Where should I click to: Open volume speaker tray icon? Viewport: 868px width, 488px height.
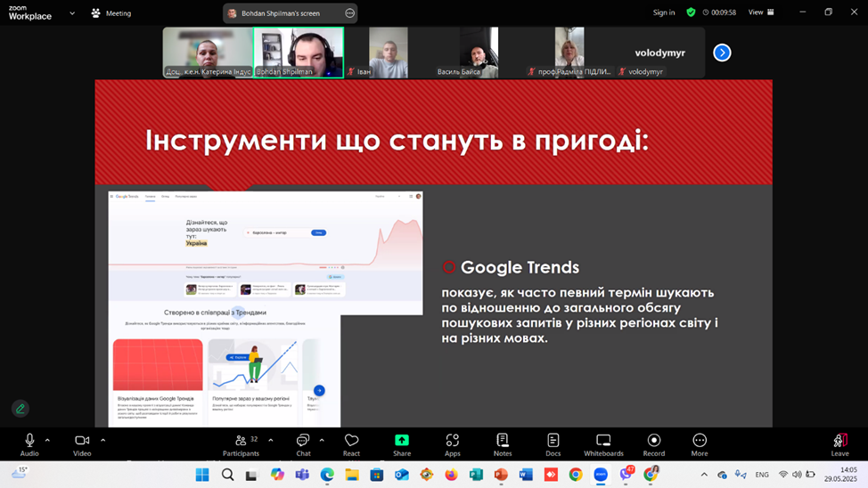[797, 475]
